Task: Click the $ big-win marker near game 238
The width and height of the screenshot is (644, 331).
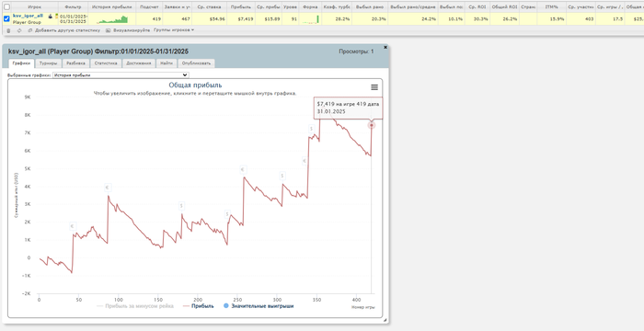Action: 227,214
